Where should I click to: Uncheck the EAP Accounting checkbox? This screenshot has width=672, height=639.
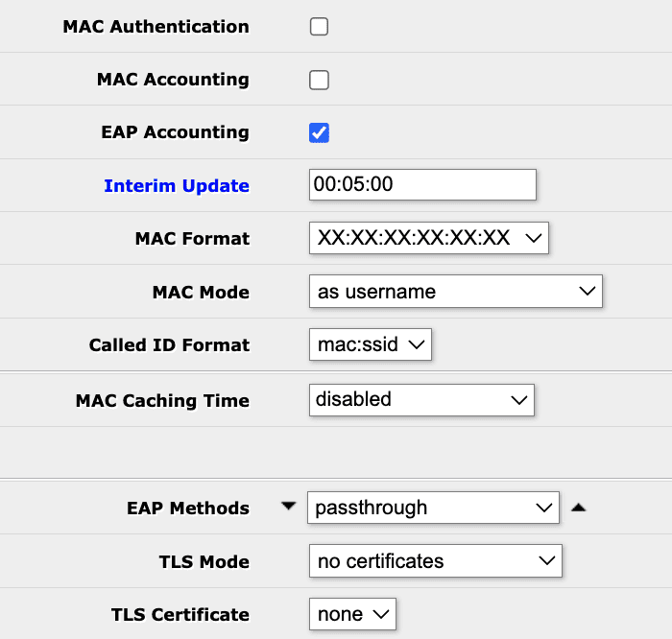point(319,132)
